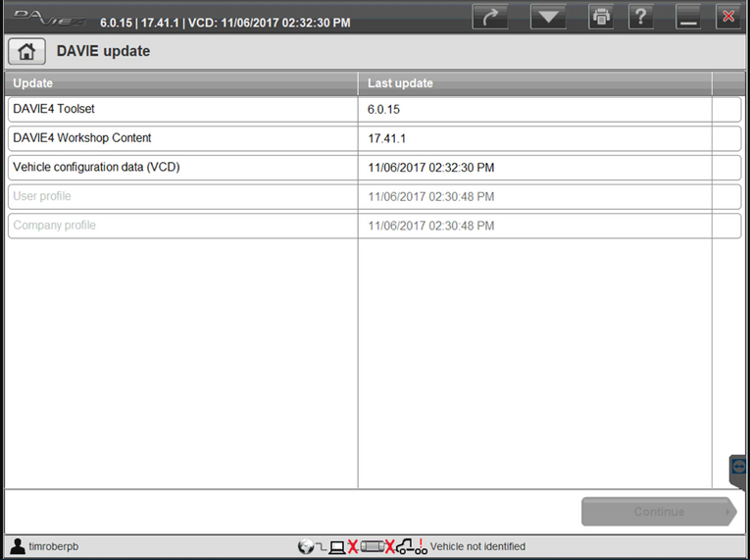The image size is (750, 560).
Task: Click the Last update column header
Action: tap(534, 83)
